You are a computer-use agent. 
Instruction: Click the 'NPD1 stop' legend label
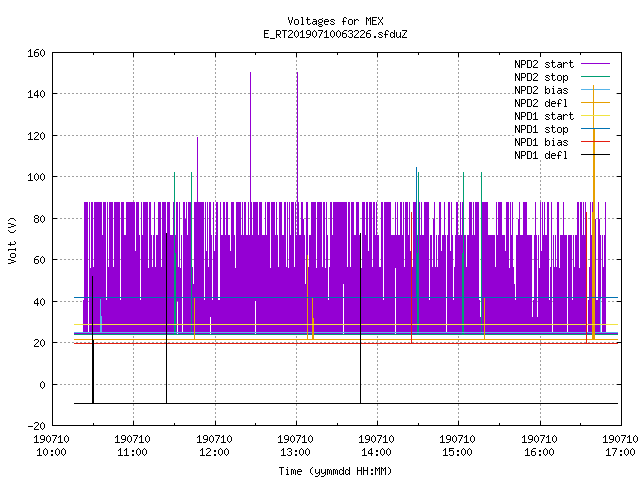pyautogui.click(x=541, y=129)
